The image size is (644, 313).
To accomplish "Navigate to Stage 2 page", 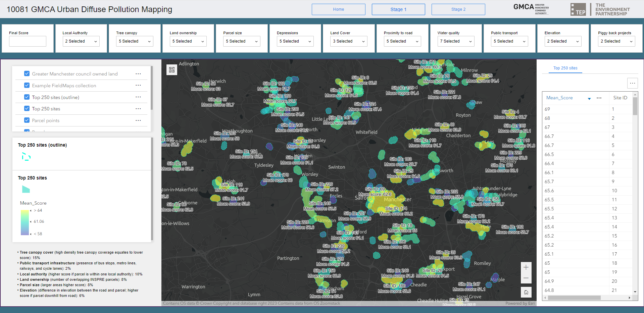I will tap(458, 9).
